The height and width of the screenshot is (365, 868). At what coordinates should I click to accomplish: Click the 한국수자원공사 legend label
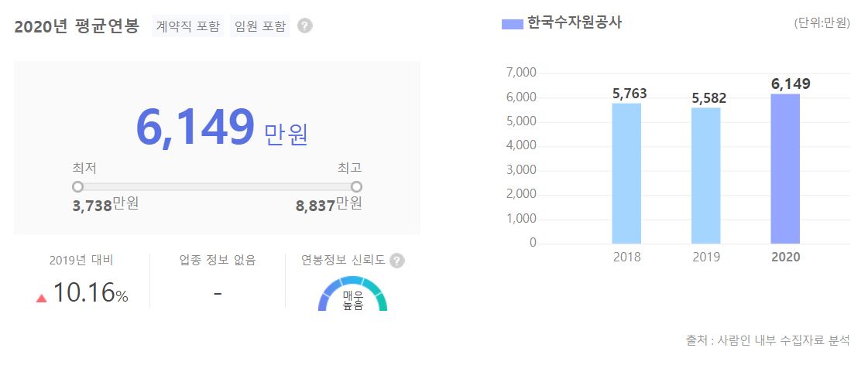point(575,24)
